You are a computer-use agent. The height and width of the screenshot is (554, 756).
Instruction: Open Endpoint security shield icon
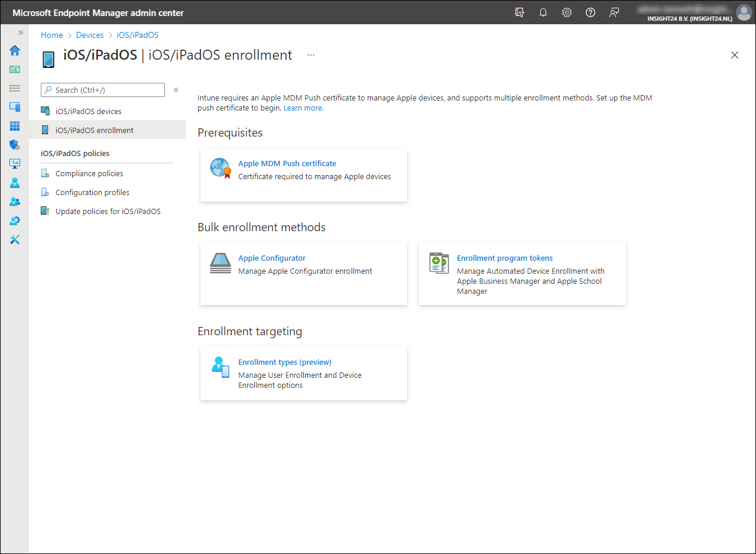[x=15, y=145]
